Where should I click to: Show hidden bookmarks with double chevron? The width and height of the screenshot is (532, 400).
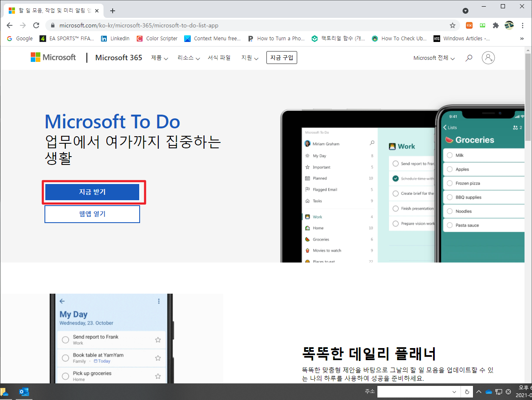point(522,39)
